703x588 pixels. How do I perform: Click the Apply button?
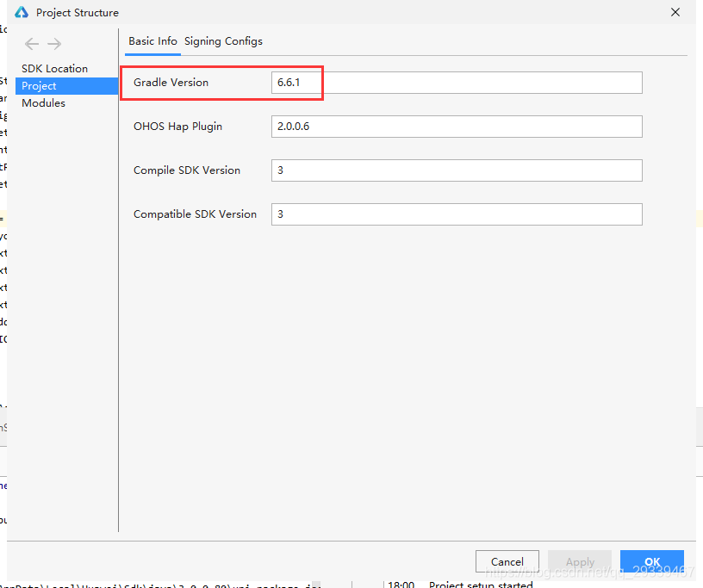pos(580,561)
